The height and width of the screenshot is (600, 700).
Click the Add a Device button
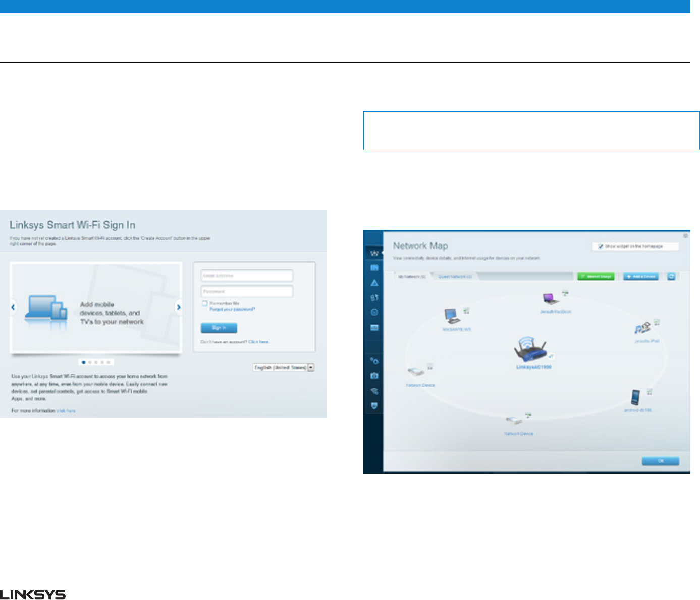tap(641, 277)
